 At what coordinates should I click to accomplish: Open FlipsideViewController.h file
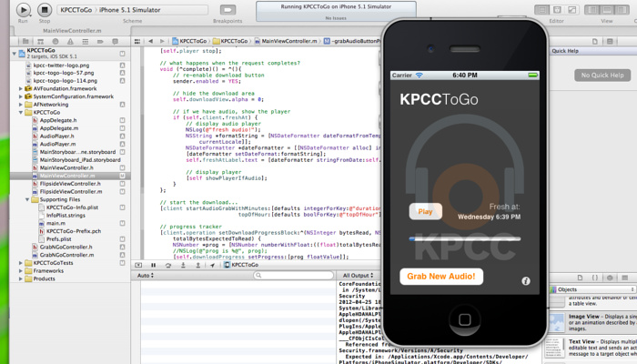pos(70,184)
